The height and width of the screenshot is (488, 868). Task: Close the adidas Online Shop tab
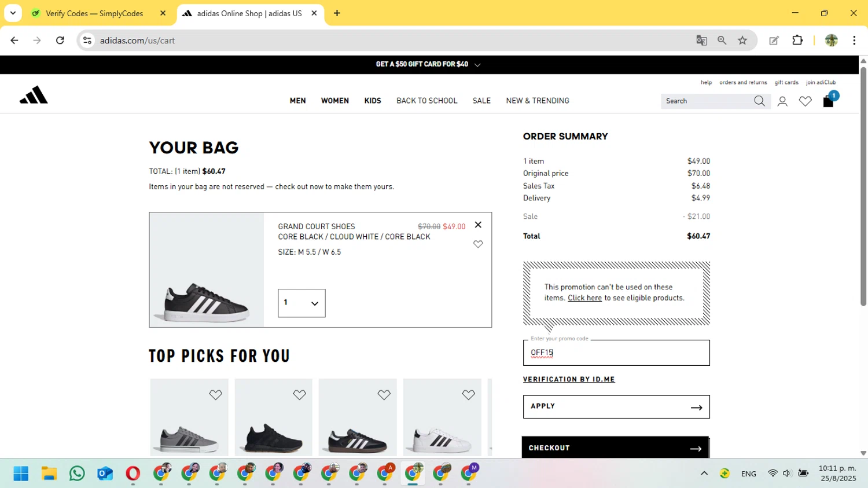[314, 13]
